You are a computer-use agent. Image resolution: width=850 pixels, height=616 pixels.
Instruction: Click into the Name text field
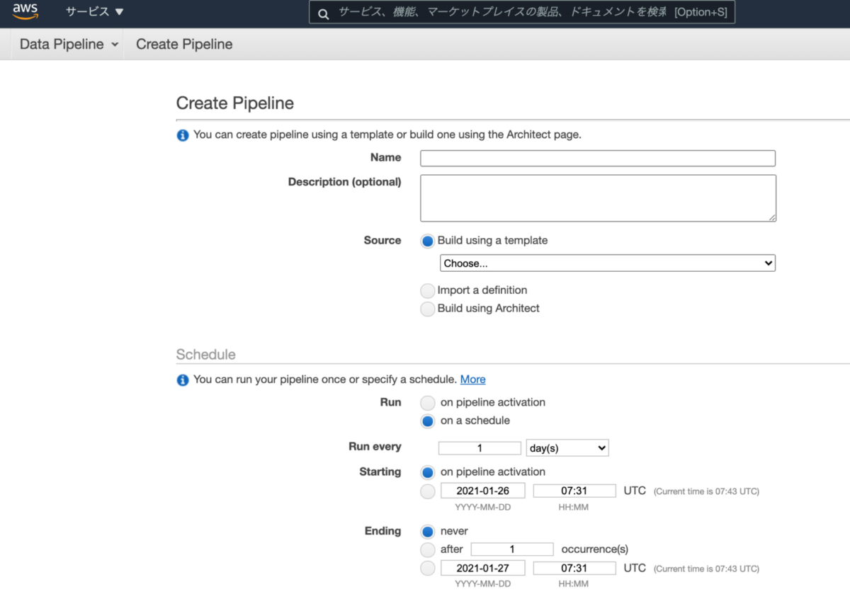click(x=597, y=159)
